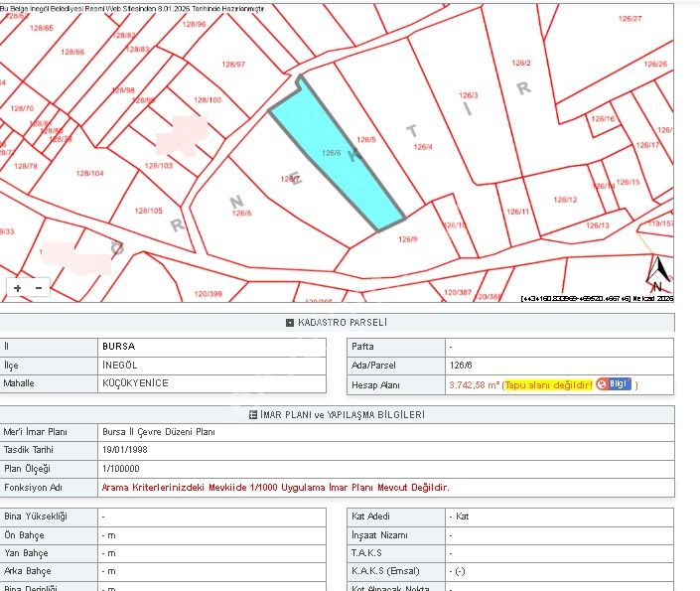
Task: Zoom out the map with minus button
Action: [x=39, y=288]
